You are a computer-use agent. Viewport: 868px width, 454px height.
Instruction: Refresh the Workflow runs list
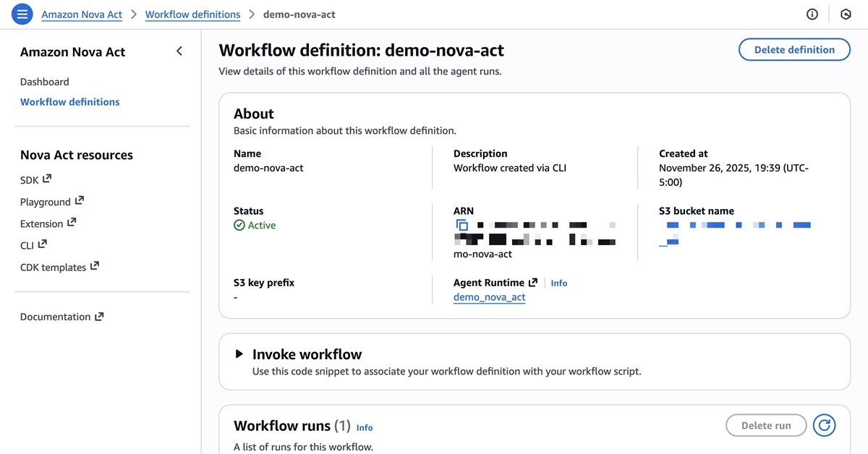[824, 425]
